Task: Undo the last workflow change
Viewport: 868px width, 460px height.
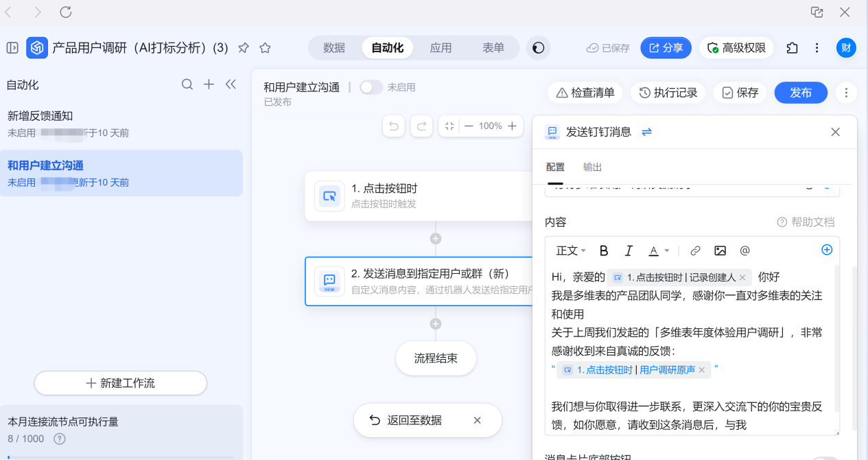Action: pyautogui.click(x=393, y=126)
